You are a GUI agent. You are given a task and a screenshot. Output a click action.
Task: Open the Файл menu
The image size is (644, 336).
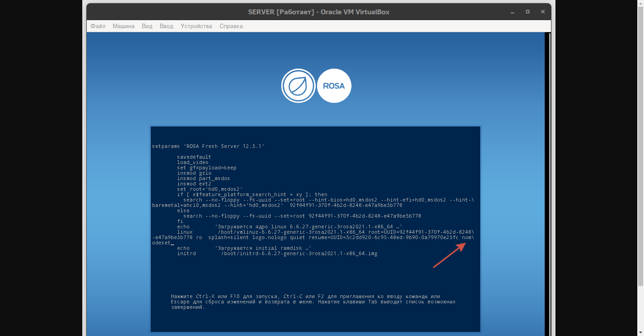coord(98,26)
